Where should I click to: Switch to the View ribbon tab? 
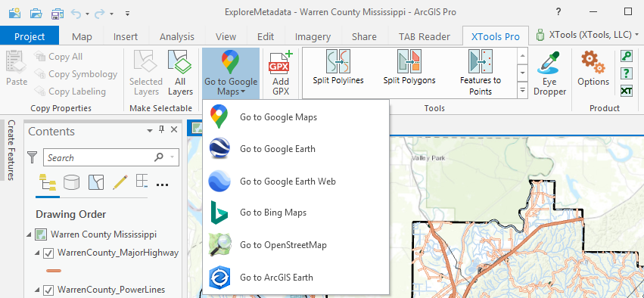(226, 36)
